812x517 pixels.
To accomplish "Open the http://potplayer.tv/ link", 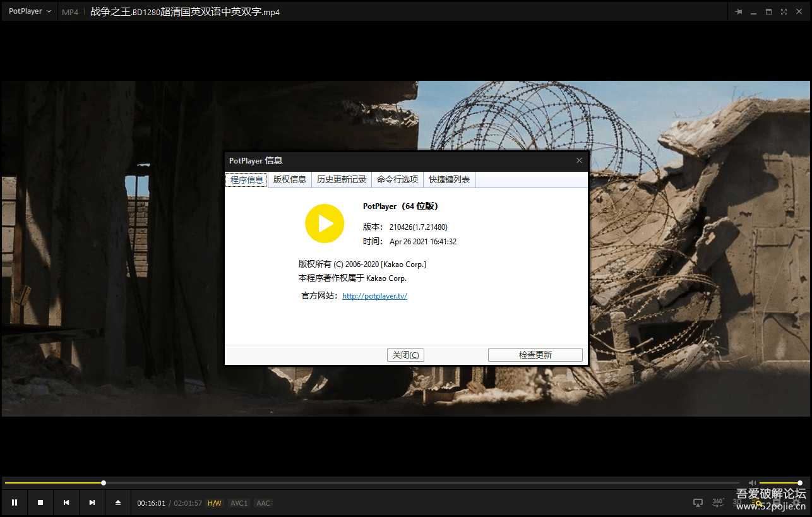I will (374, 295).
